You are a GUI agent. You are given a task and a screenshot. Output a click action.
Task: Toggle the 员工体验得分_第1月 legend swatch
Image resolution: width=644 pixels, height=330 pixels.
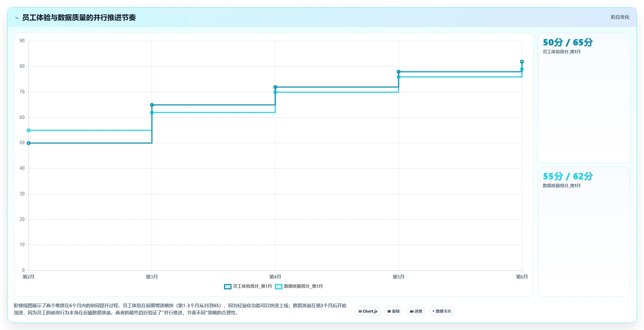228,287
